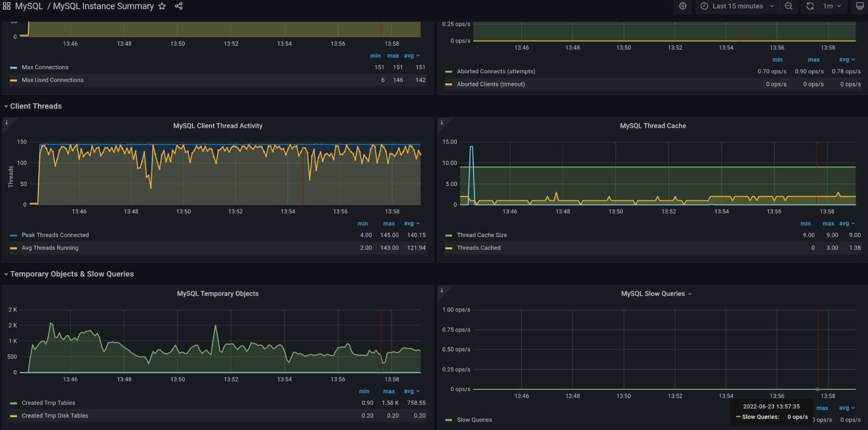The width and height of the screenshot is (868, 430).
Task: Change color of Created Tmp Disk Tables swatch
Action: (x=13, y=416)
